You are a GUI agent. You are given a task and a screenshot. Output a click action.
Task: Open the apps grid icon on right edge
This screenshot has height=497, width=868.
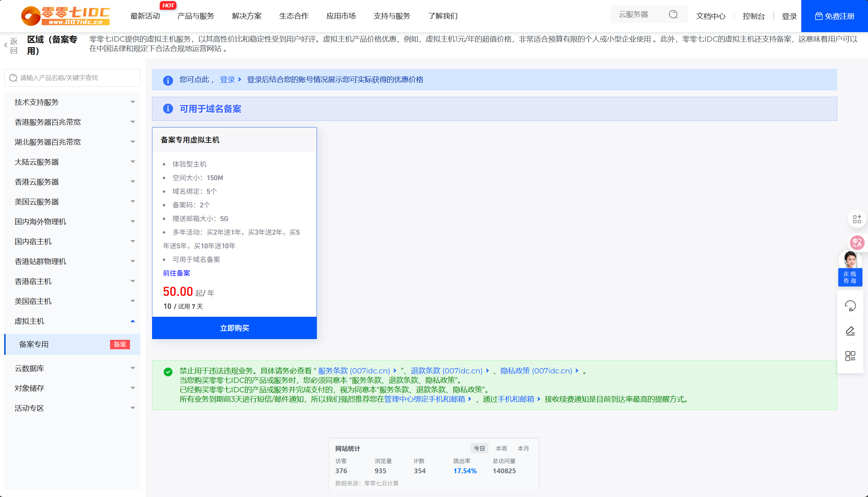857,219
